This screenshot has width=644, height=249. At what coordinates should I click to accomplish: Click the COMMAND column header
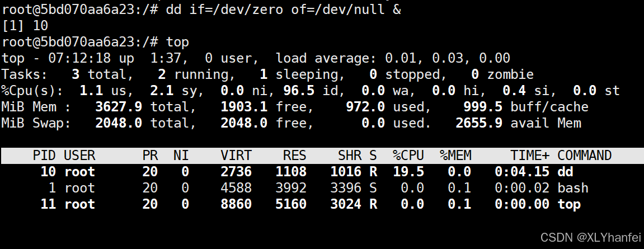585,156
